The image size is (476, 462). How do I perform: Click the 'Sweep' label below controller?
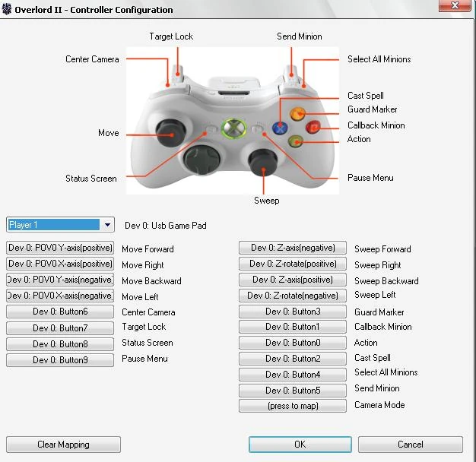(x=267, y=201)
